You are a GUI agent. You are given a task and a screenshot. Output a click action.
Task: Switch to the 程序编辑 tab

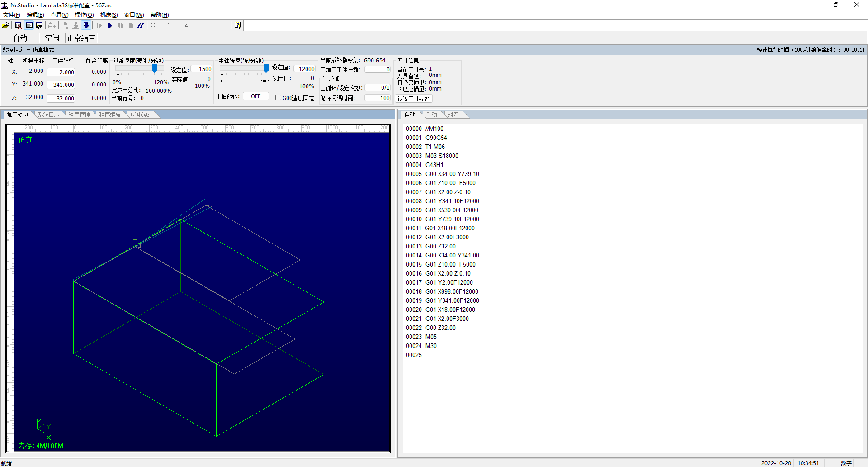tap(110, 114)
